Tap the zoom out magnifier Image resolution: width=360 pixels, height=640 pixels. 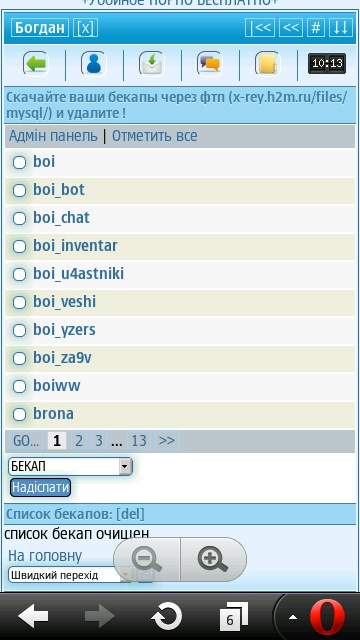point(147,559)
